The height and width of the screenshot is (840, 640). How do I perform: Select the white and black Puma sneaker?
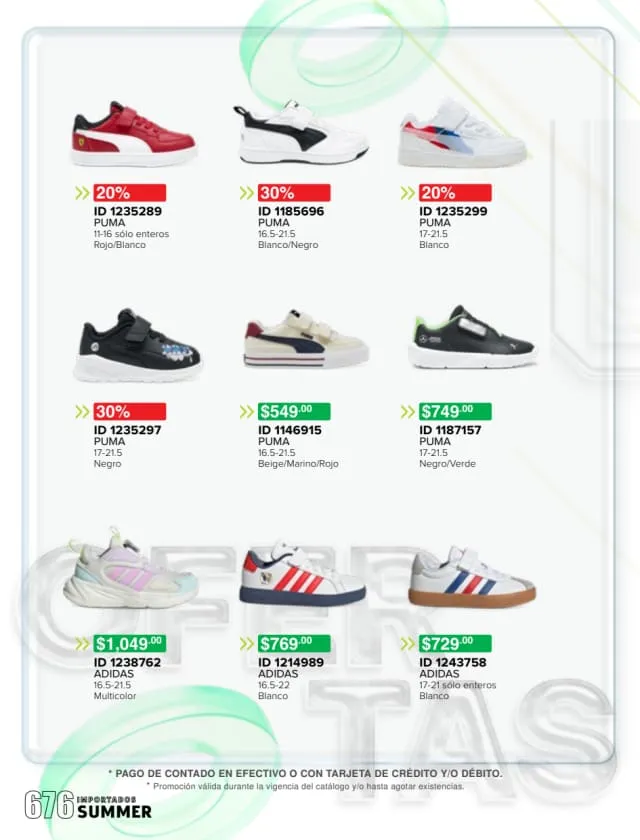coord(301,132)
